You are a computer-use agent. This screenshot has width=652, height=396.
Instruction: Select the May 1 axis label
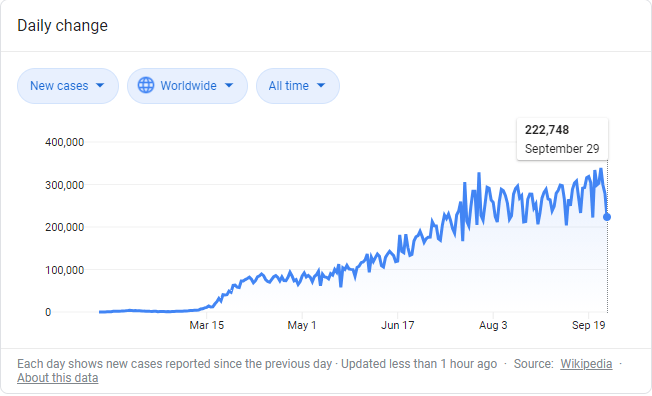point(302,325)
